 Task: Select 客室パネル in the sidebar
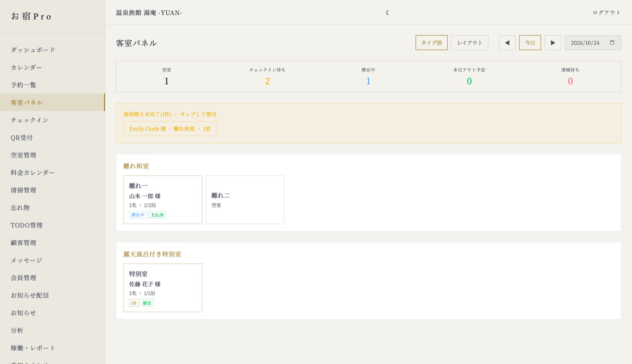[53, 102]
